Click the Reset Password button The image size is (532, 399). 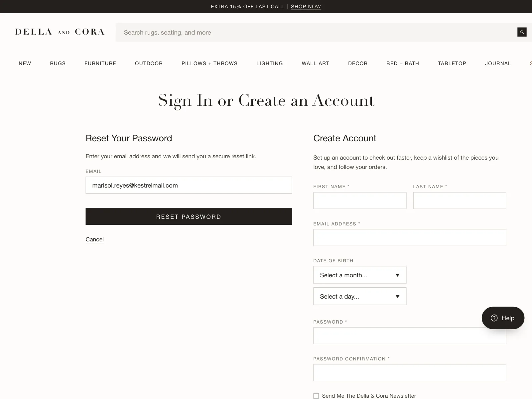189,216
